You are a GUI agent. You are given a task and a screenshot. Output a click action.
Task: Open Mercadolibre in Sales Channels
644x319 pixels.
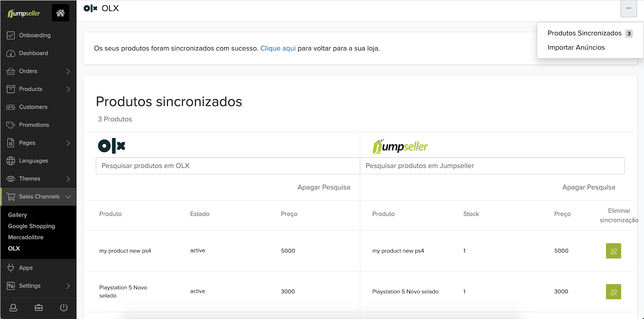[26, 237]
